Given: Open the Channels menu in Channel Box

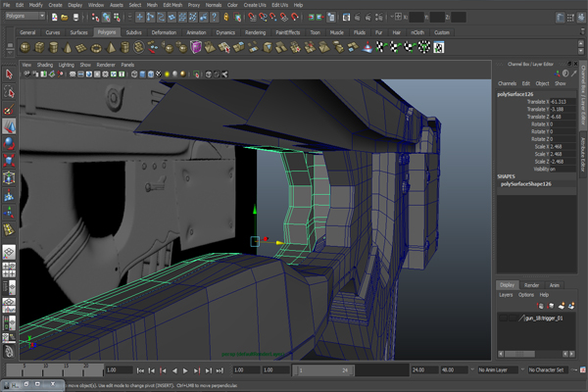Looking at the screenshot, I should [507, 83].
